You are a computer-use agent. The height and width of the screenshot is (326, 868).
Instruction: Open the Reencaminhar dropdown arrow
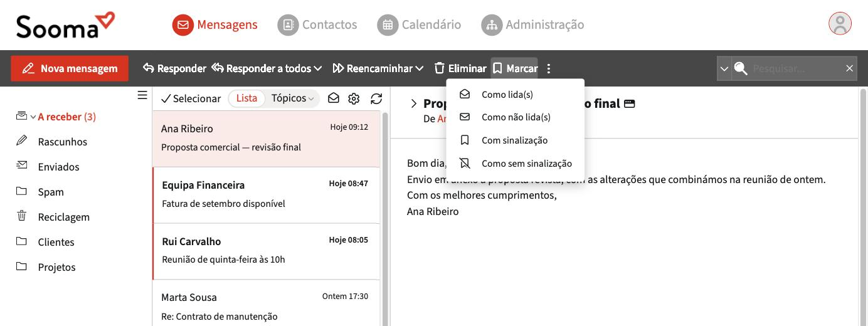(x=420, y=68)
